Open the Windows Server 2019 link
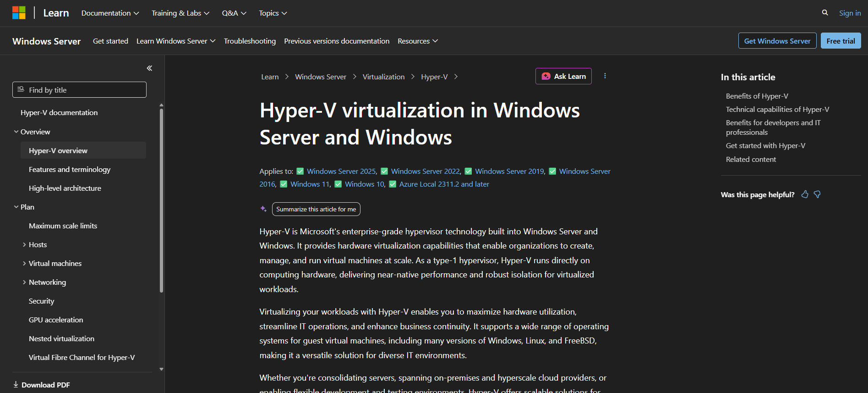Image resolution: width=868 pixels, height=393 pixels. (x=509, y=171)
